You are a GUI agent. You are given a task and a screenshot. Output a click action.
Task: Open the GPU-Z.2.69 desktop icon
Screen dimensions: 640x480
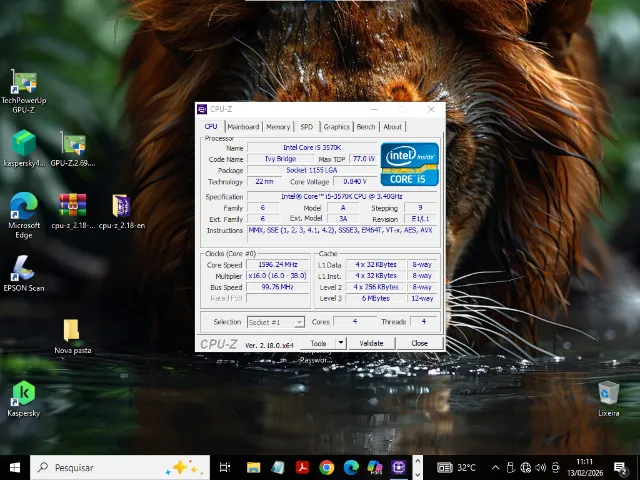tap(73, 149)
